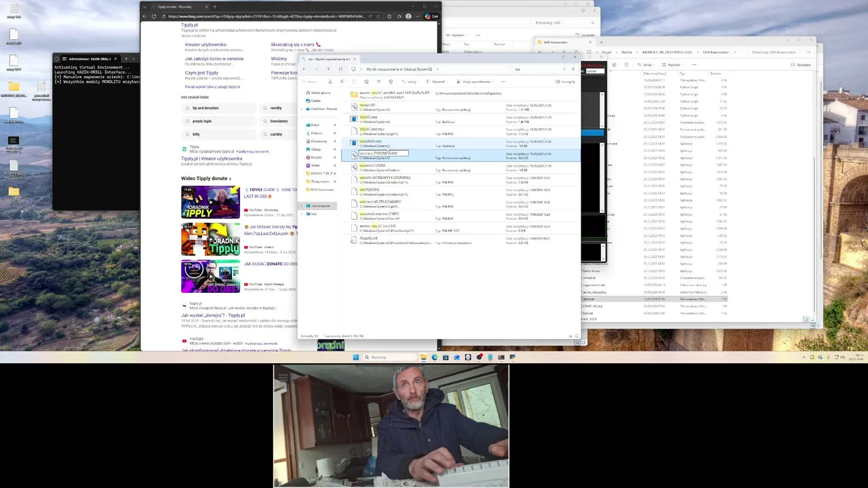
Task: Select Pulpit in Explorer sidebar
Action: (x=315, y=125)
